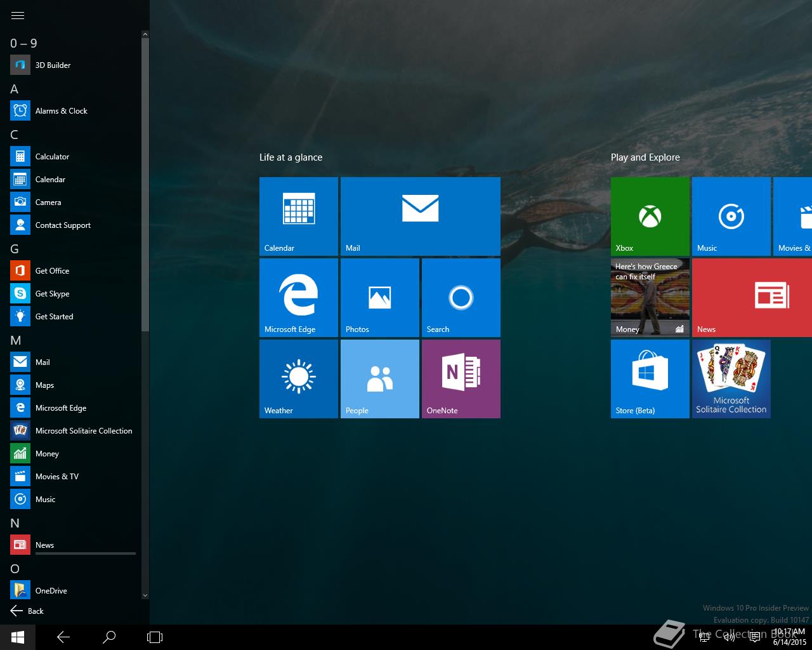Image resolution: width=812 pixels, height=650 pixels.
Task: Click the taskbar back arrow button
Action: point(63,637)
